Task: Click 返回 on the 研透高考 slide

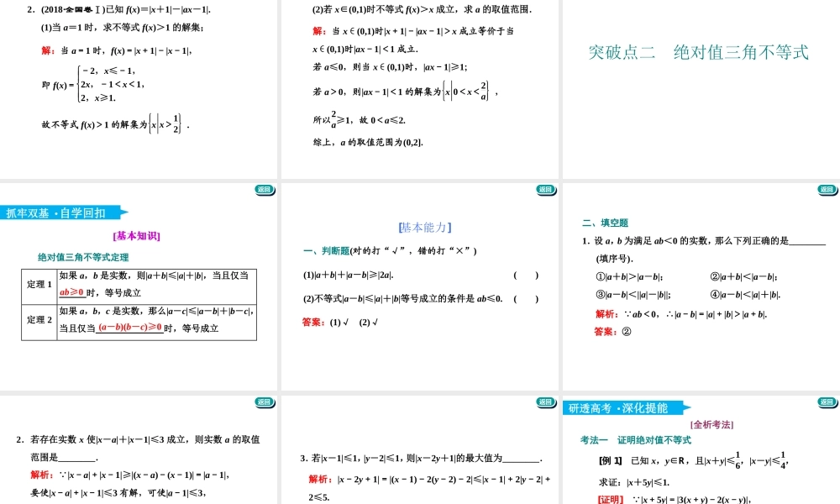Action: [x=827, y=402]
